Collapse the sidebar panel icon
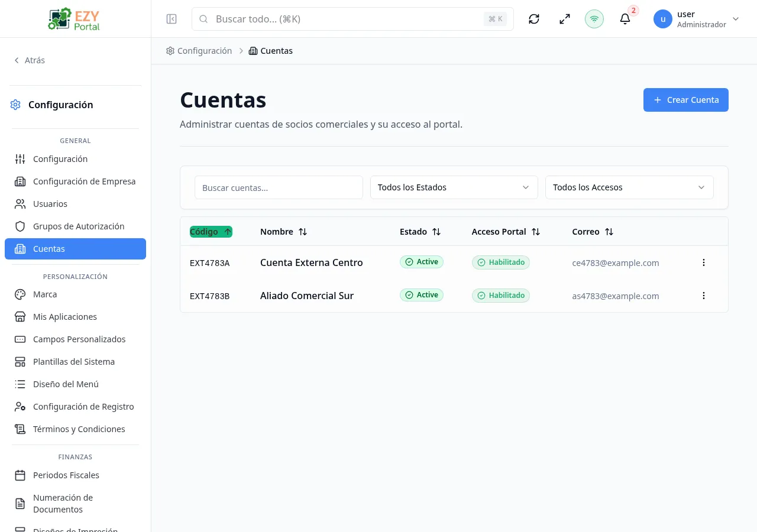 pyautogui.click(x=172, y=19)
